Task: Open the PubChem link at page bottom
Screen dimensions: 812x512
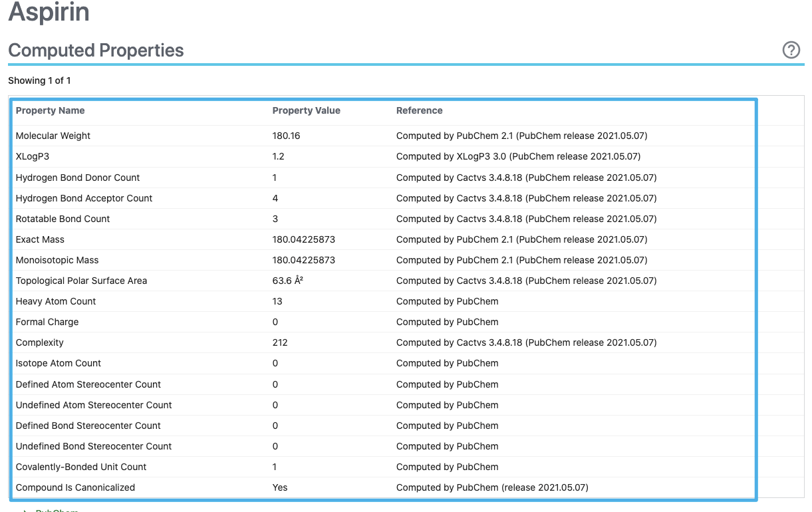Action: (57, 509)
